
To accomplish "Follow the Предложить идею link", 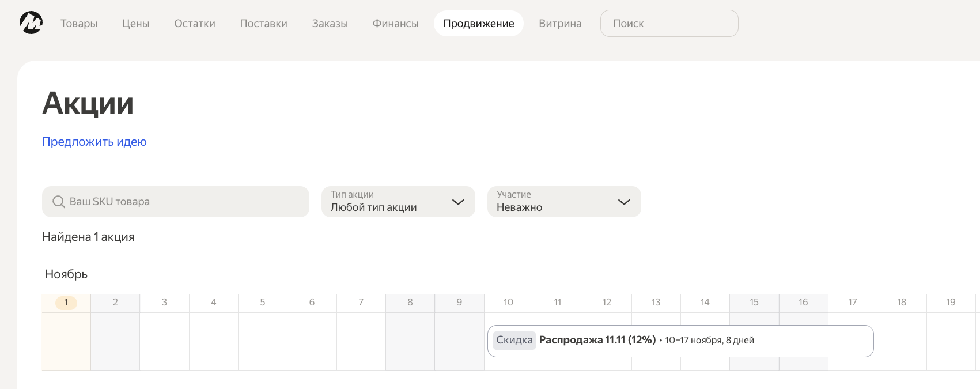I will click(x=94, y=142).
